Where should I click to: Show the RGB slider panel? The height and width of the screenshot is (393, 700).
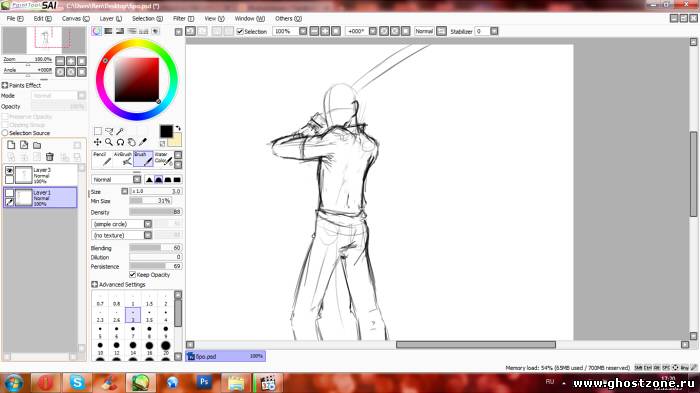pyautogui.click(x=108, y=31)
